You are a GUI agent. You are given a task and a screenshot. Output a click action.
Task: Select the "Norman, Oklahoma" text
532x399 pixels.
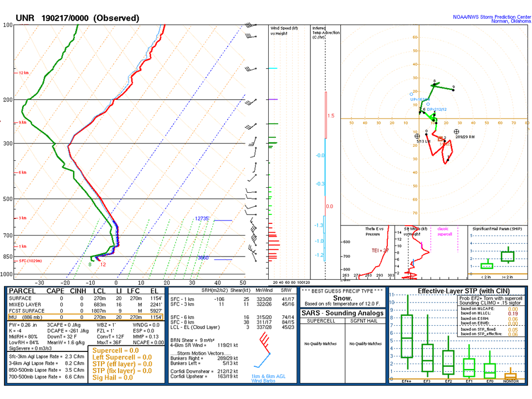pyautogui.click(x=511, y=21)
